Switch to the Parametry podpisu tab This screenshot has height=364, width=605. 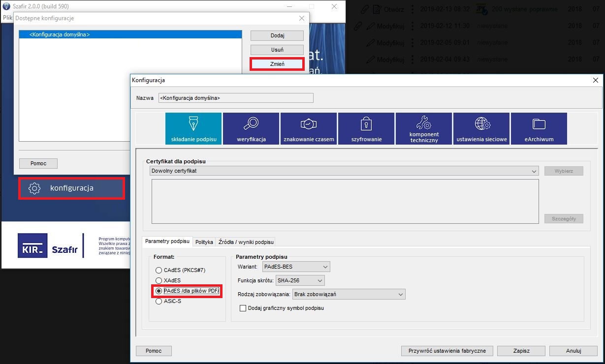[167, 242]
